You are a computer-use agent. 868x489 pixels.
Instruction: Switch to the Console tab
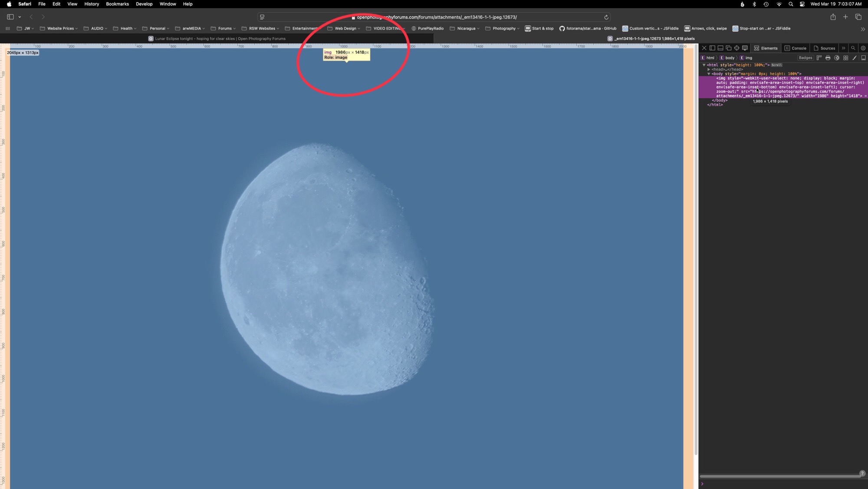[795, 48]
